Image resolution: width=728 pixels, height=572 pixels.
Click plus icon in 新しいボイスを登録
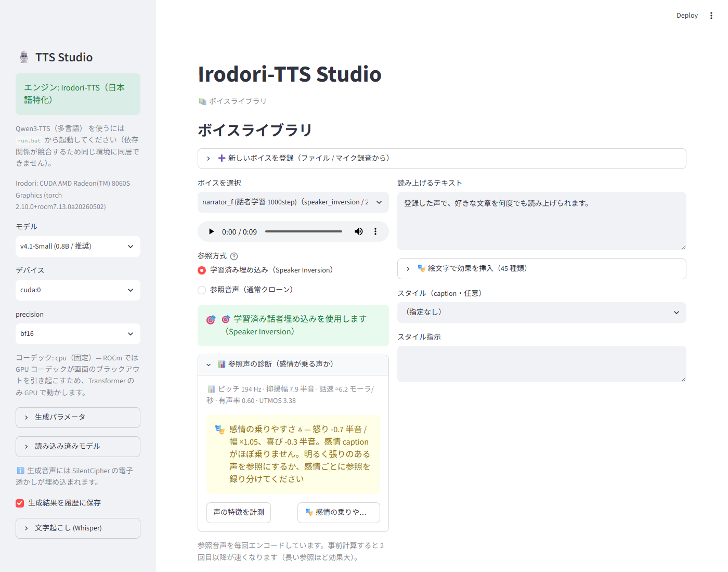pos(222,158)
